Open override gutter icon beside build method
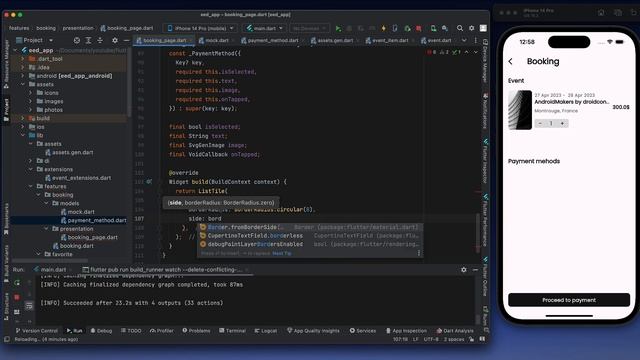This screenshot has width=640, height=360. click(149, 182)
